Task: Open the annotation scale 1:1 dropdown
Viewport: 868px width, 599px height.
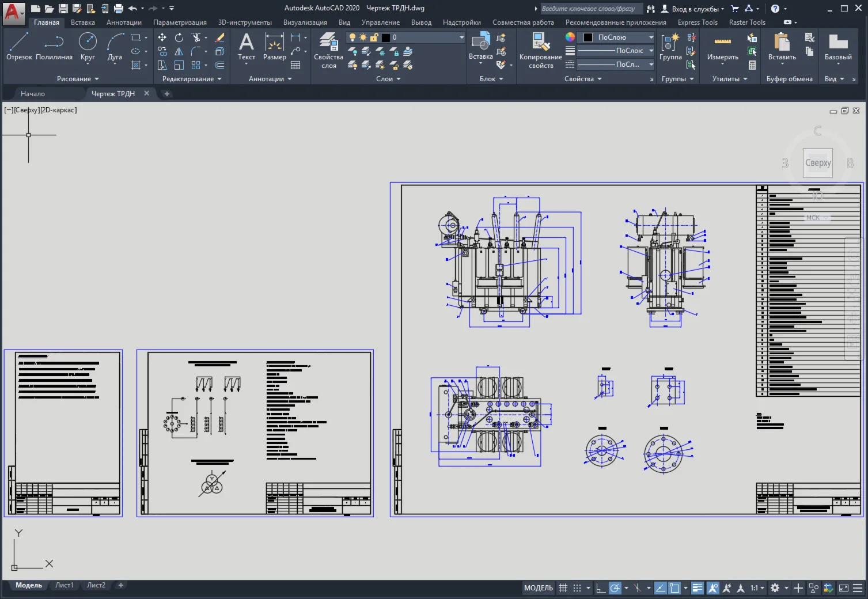Action: (757, 588)
